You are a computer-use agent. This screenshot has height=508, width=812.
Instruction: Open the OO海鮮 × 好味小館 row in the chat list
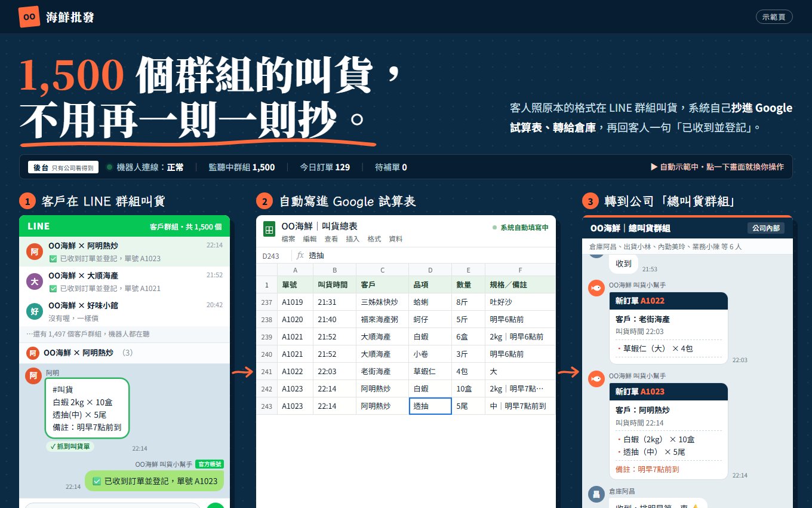pyautogui.click(x=124, y=311)
